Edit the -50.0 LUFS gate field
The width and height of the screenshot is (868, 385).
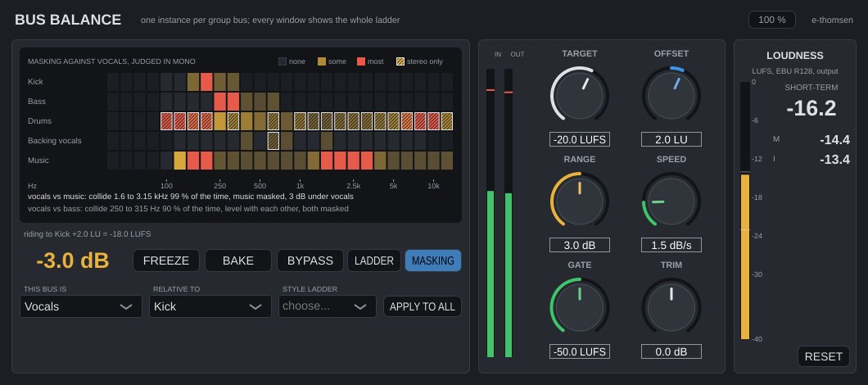(x=580, y=351)
